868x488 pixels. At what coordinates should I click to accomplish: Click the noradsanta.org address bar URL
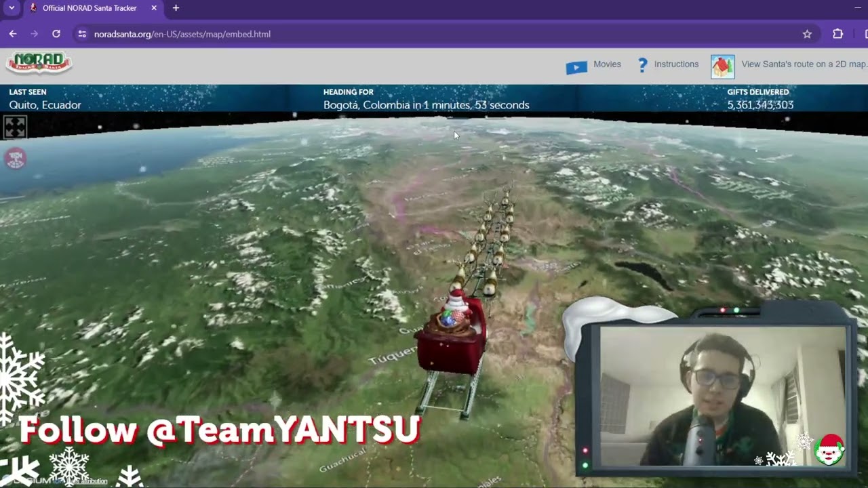pos(182,34)
